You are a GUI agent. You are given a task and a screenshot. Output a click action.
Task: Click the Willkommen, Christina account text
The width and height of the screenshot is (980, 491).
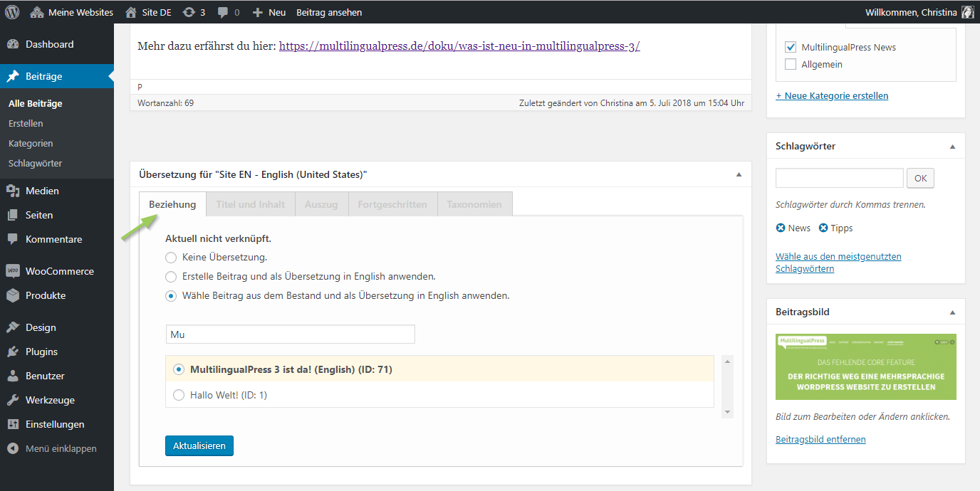910,12
